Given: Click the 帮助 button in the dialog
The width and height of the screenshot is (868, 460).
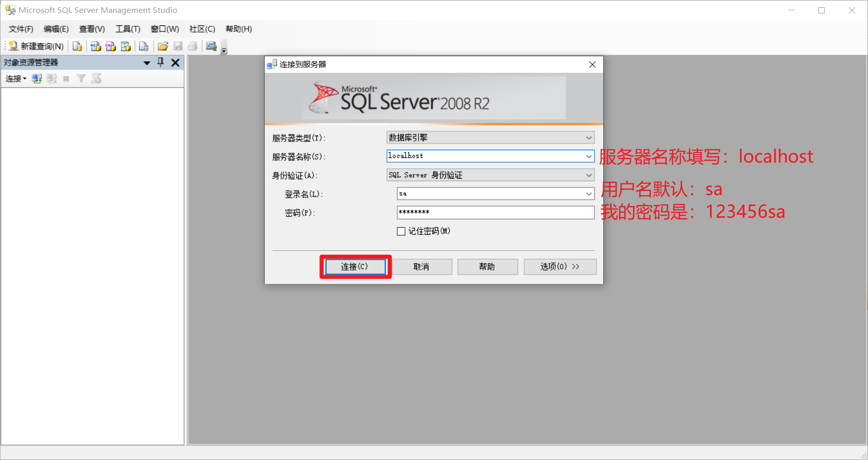Looking at the screenshot, I should pos(487,266).
